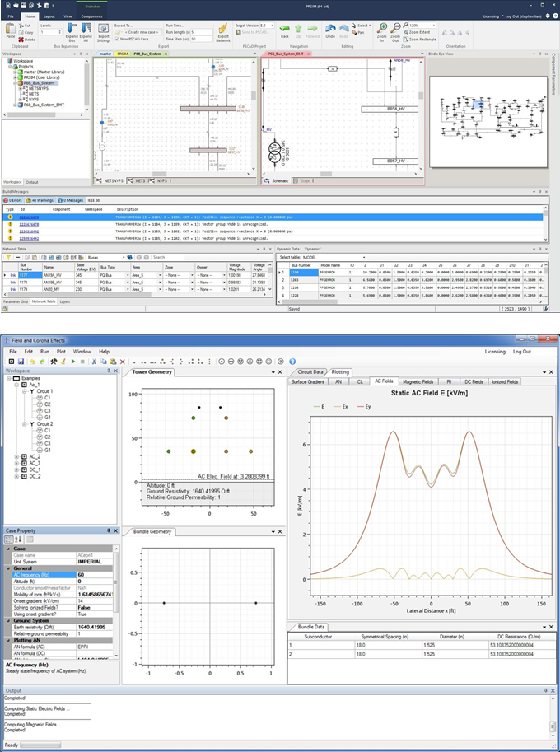Click Expand All in PRSIM ribbon
This screenshot has height=752, width=560.
point(86,31)
